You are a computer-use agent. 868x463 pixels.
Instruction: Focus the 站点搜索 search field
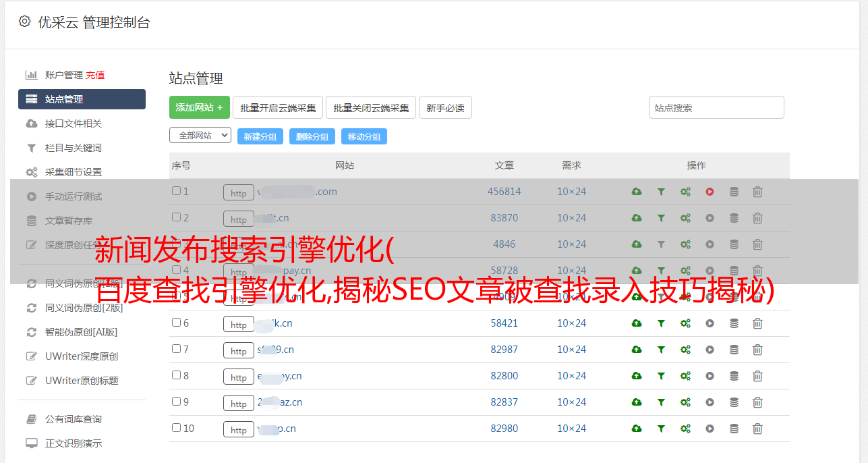click(717, 107)
